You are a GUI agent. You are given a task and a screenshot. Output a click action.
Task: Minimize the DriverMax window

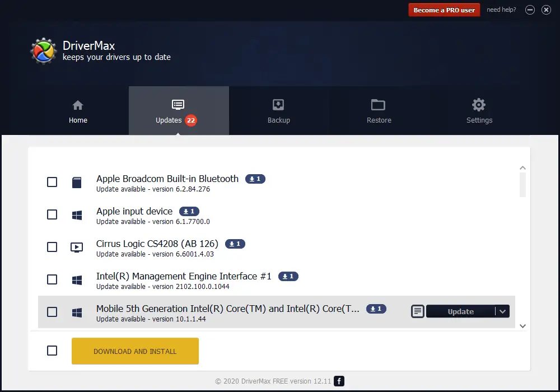click(x=530, y=10)
